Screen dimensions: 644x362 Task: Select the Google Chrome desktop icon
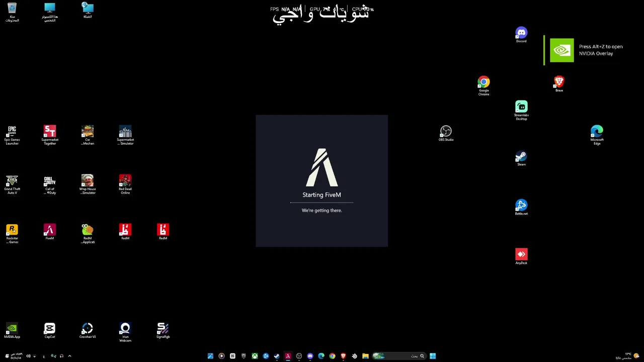click(x=484, y=86)
